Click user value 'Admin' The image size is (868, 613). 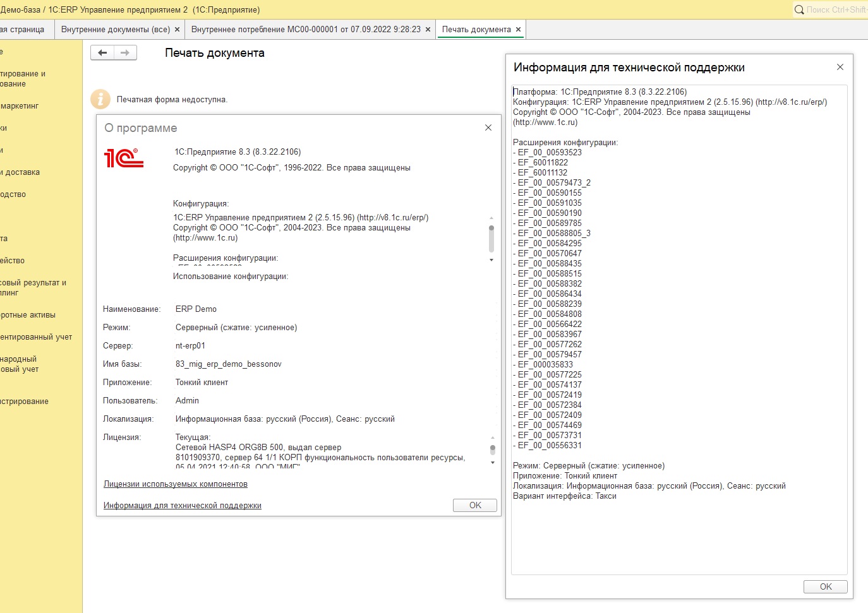pyautogui.click(x=187, y=401)
